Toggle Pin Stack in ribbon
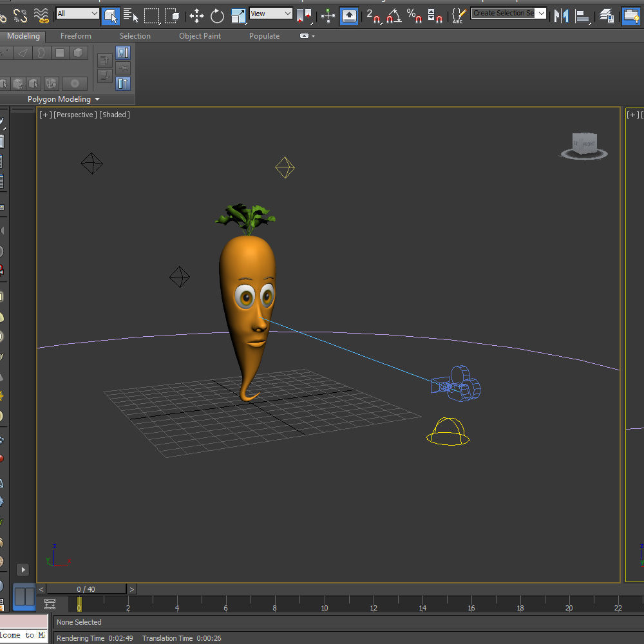This screenshot has height=644, width=644. pyautogui.click(x=123, y=68)
